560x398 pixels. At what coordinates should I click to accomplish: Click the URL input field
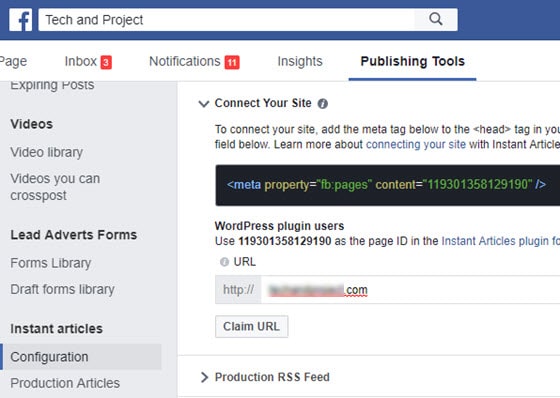[x=410, y=289]
